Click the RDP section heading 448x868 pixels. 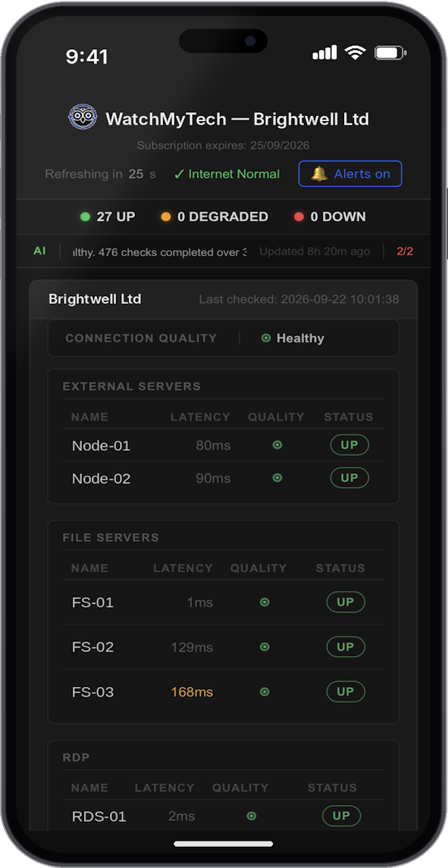pos(77,757)
